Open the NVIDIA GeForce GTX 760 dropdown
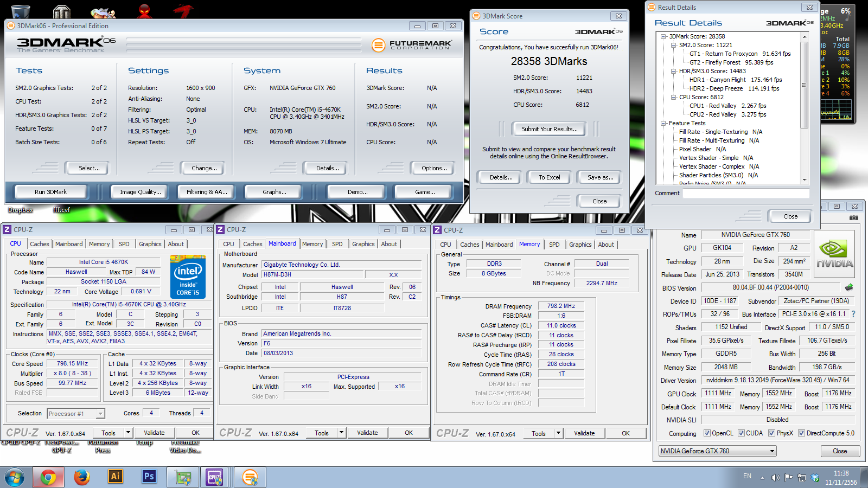The width and height of the screenshot is (868, 488). (x=718, y=451)
